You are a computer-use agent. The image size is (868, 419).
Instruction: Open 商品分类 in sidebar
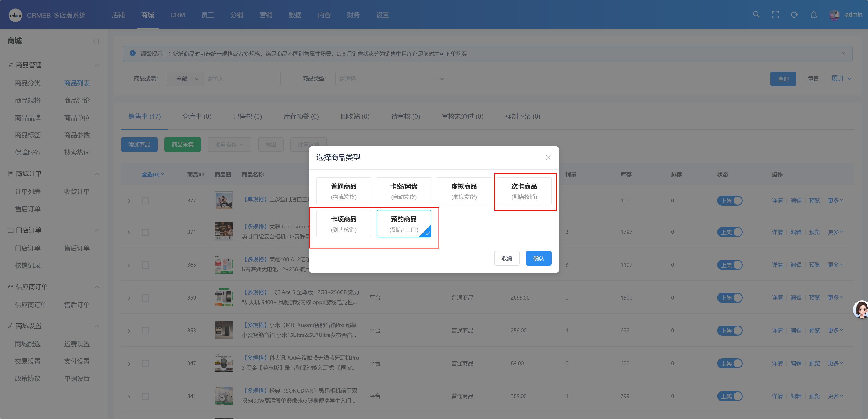pos(28,83)
